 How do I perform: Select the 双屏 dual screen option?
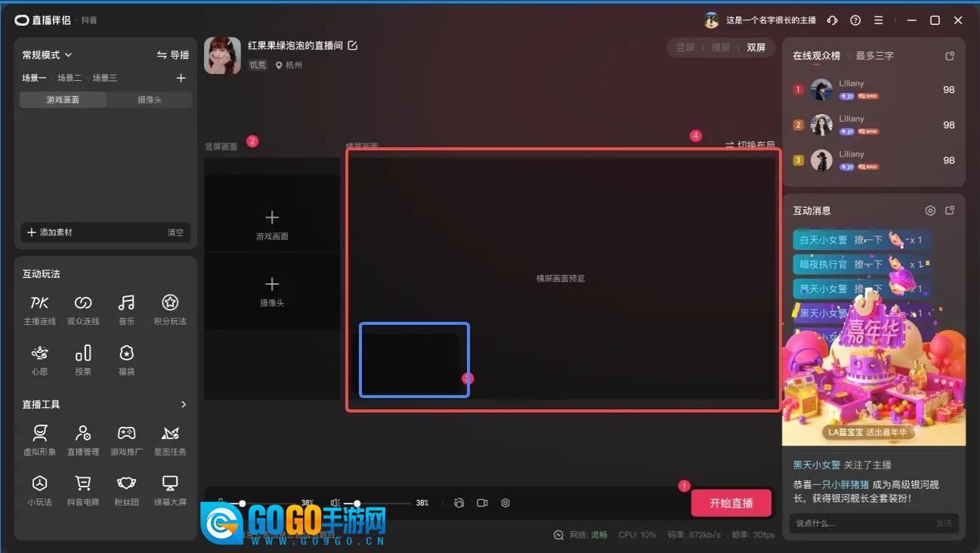[x=756, y=48]
